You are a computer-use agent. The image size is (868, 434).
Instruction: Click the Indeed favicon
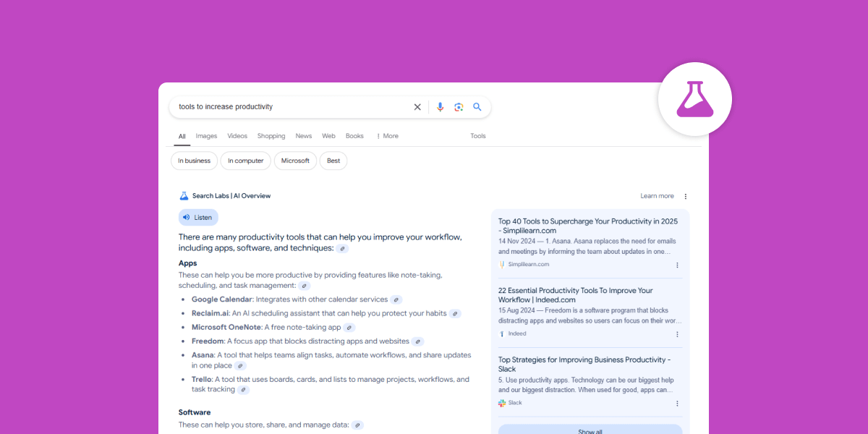502,334
